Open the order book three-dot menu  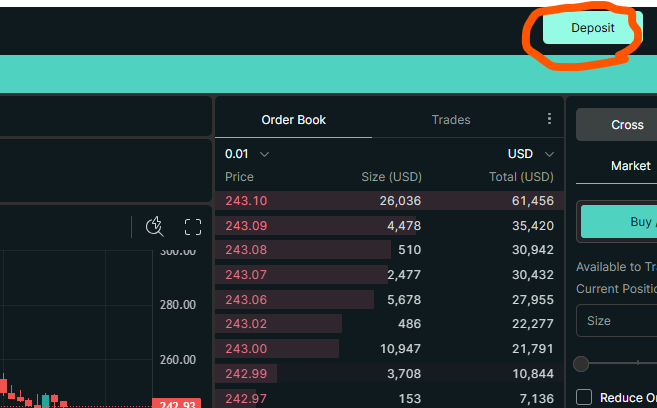tap(549, 119)
